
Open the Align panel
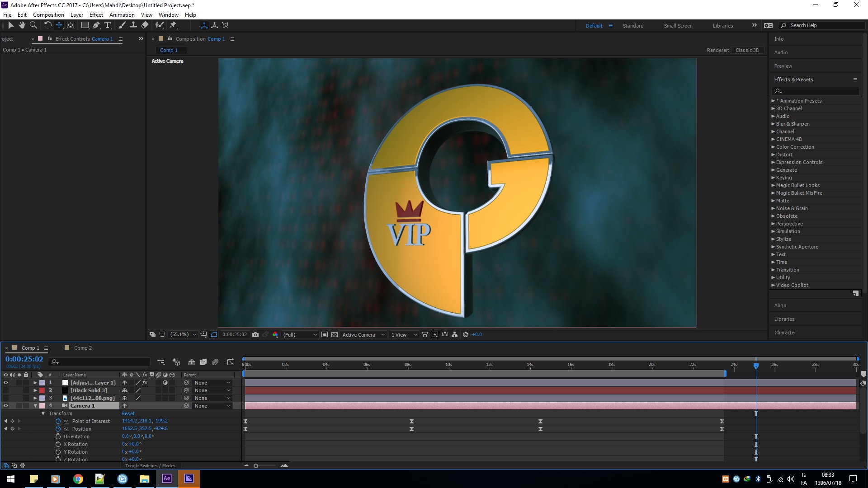pos(780,305)
